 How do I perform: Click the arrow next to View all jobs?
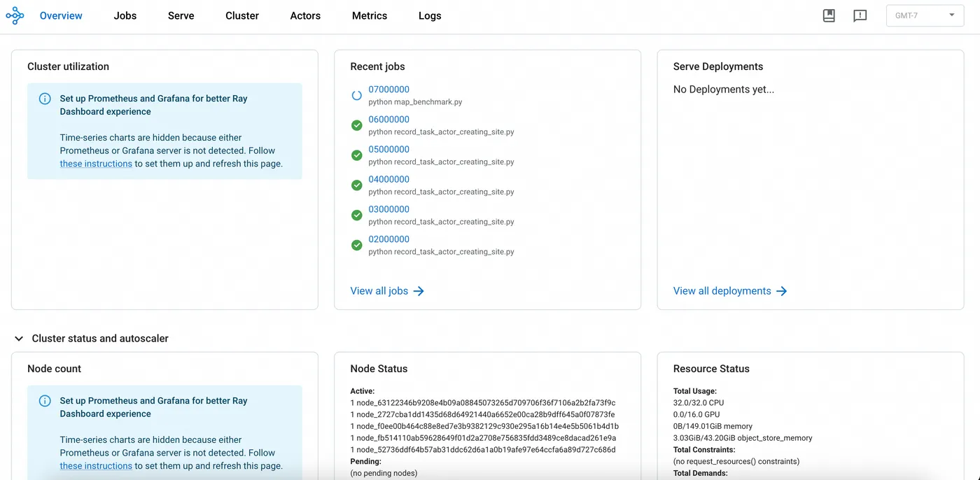[x=419, y=291]
